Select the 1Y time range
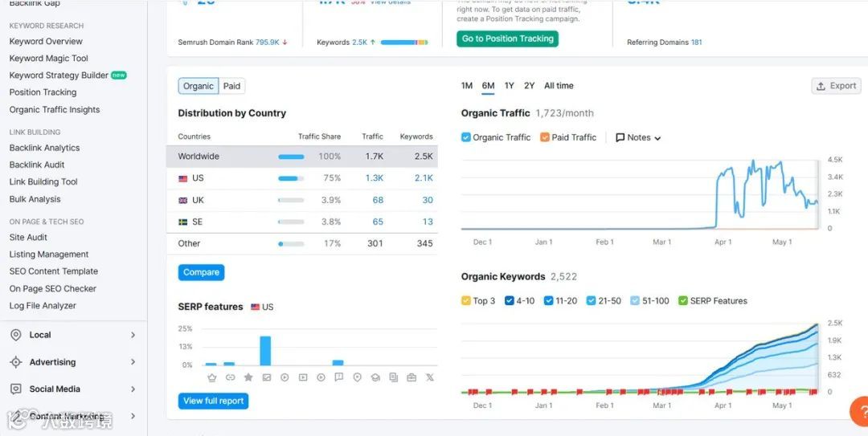Viewport: 868px width, 436px height. [510, 86]
